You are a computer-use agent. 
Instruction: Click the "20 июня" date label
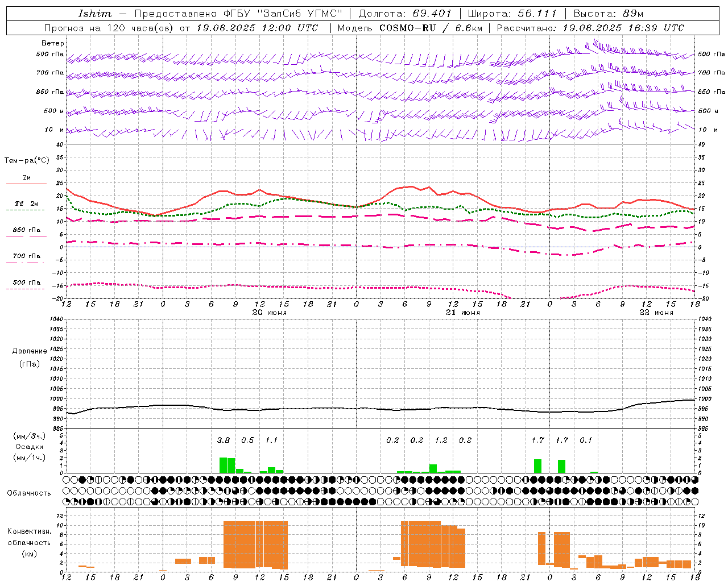coord(270,313)
